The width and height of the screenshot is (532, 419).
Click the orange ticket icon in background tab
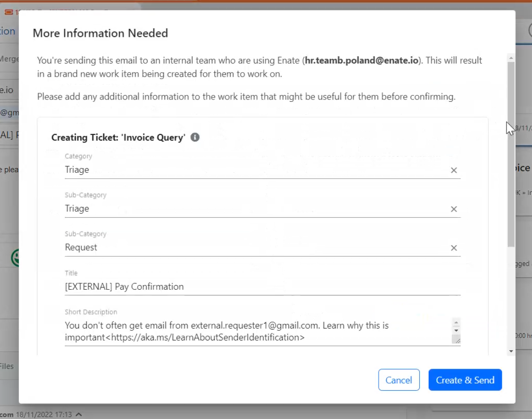9,12
